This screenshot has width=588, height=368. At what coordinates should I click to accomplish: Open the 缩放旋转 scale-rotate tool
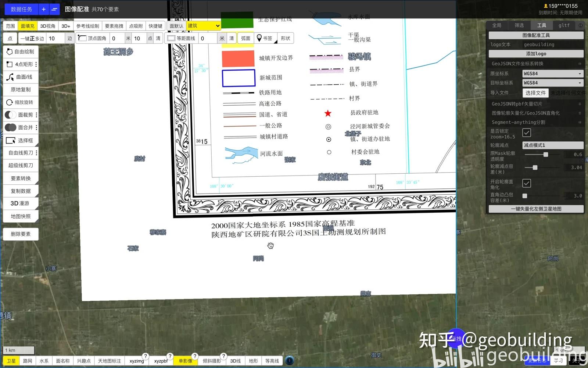(21, 102)
